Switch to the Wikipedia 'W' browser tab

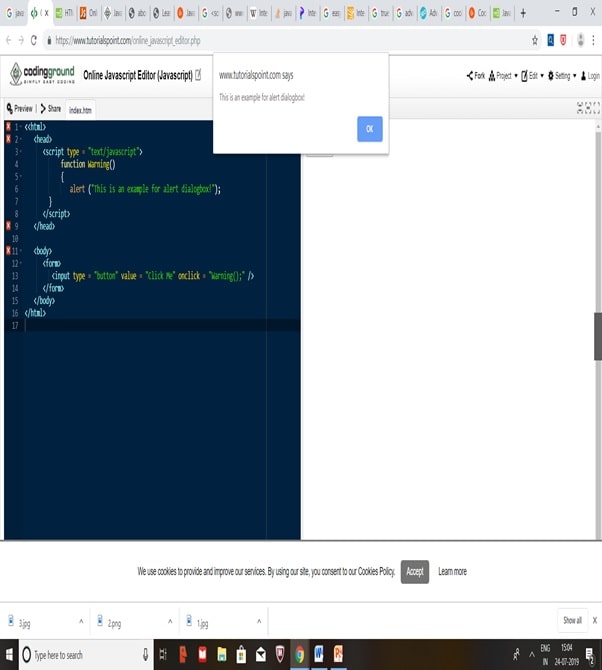pyautogui.click(x=258, y=13)
